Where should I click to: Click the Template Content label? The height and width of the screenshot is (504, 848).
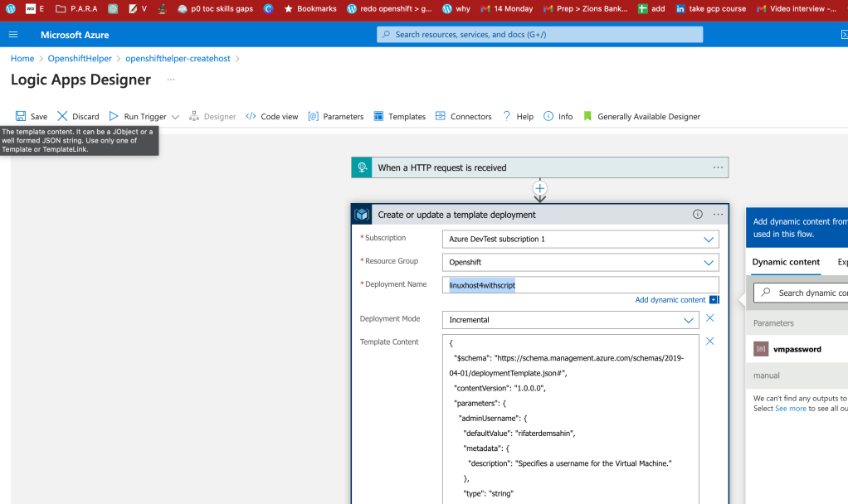[389, 342]
